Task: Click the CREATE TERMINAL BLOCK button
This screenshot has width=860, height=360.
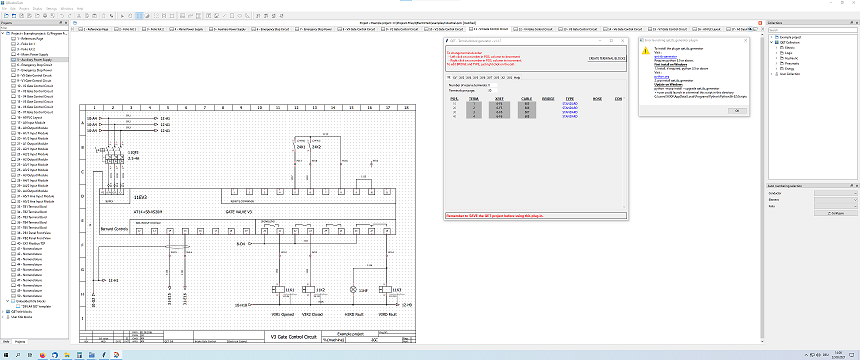Action: pyautogui.click(x=607, y=58)
